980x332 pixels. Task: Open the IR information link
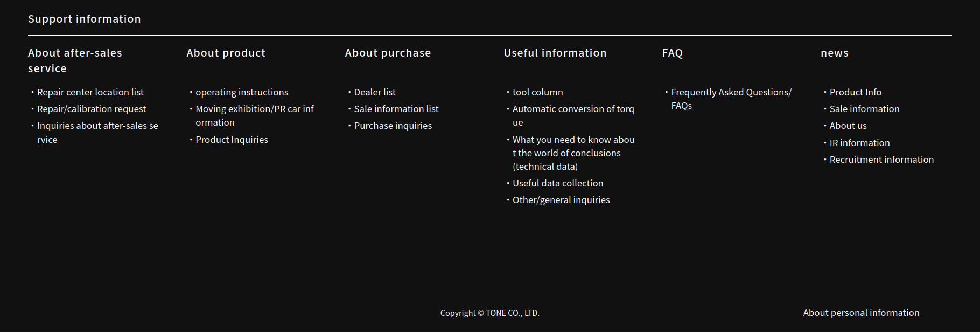pyautogui.click(x=859, y=143)
